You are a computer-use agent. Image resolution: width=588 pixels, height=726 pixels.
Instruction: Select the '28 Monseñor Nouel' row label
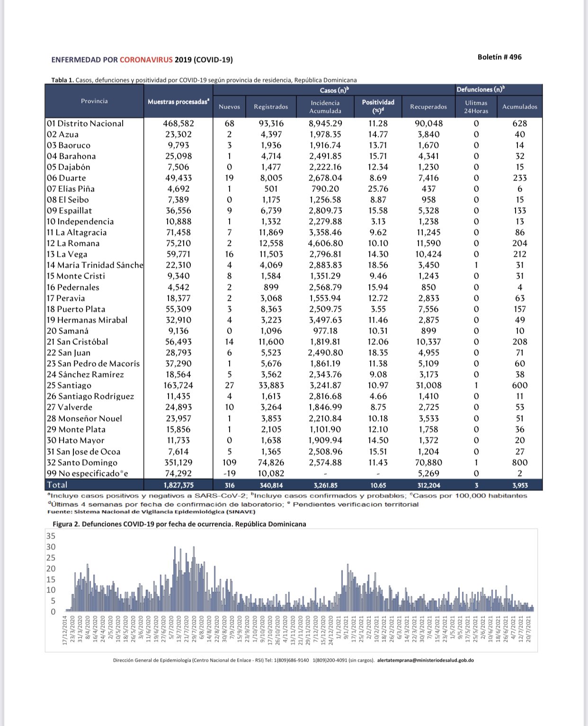coord(84,419)
